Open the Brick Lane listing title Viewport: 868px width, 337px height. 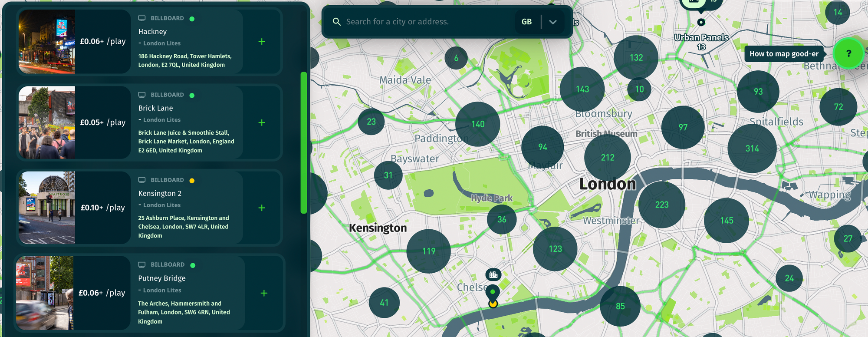coord(156,108)
